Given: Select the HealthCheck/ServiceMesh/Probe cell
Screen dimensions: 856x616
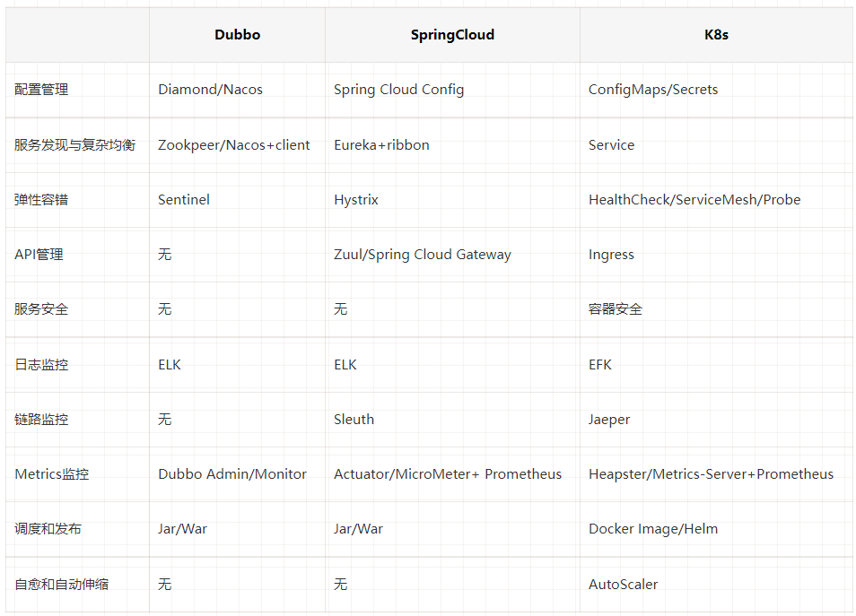Looking at the screenshot, I should pyautogui.click(x=694, y=200).
